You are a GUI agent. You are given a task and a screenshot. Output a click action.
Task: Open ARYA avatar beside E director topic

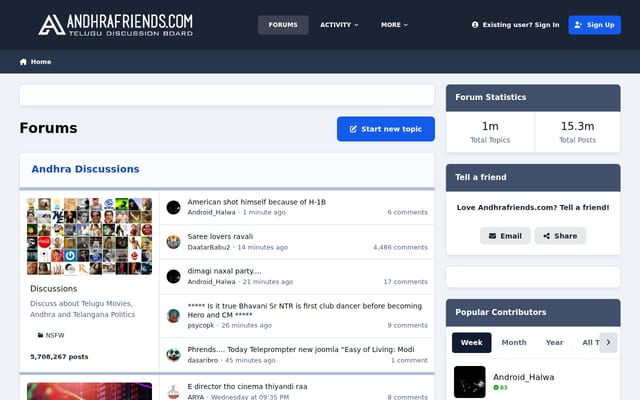click(x=173, y=392)
